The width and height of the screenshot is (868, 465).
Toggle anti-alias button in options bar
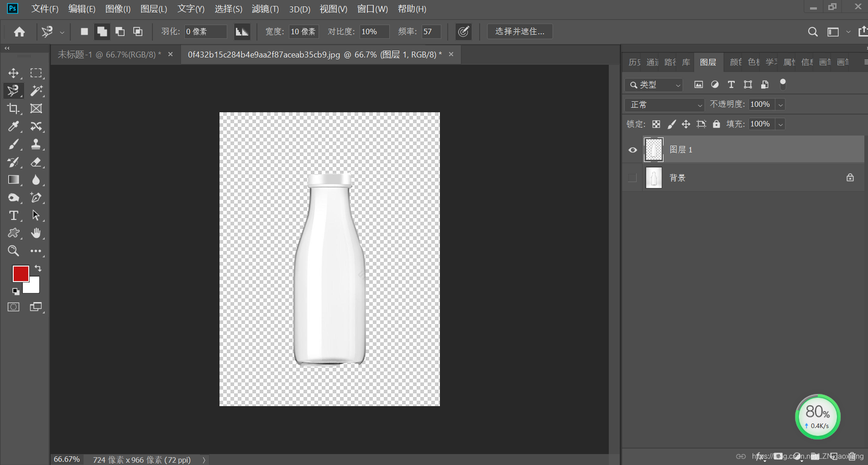pos(242,31)
